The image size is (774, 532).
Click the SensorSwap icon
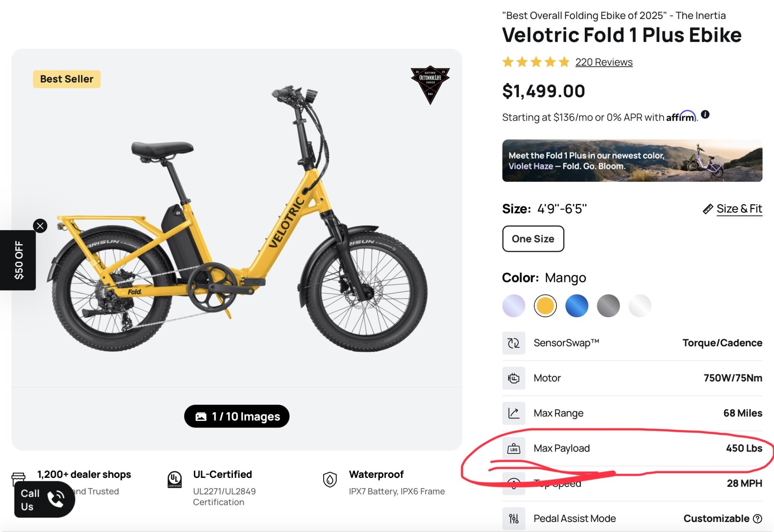(x=514, y=343)
